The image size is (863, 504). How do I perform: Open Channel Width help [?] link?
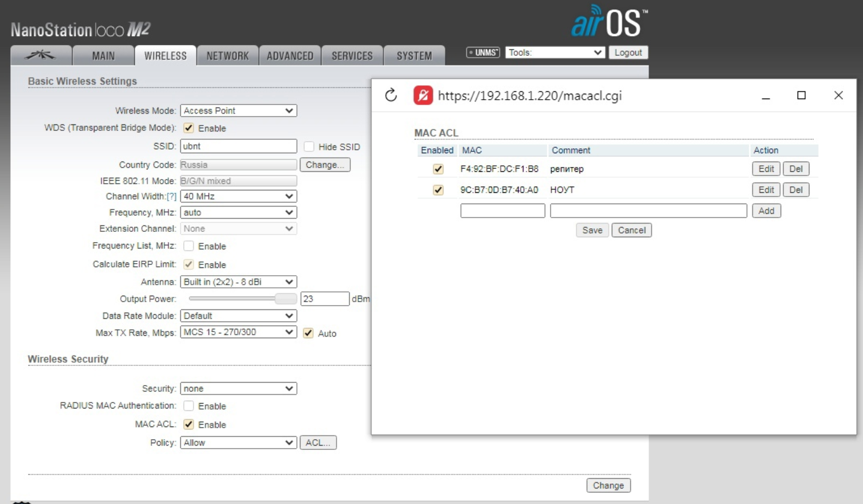click(x=172, y=196)
